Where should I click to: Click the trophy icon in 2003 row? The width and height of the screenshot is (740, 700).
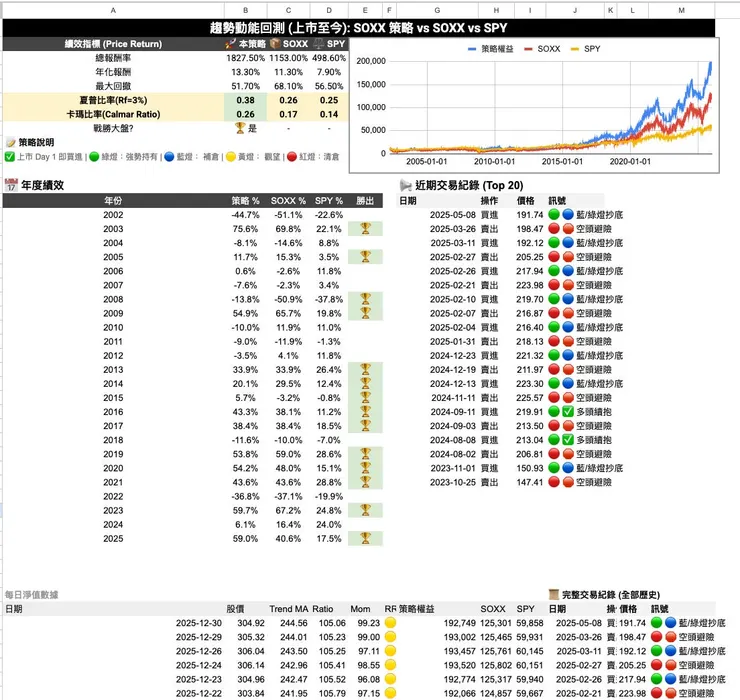coord(365,228)
